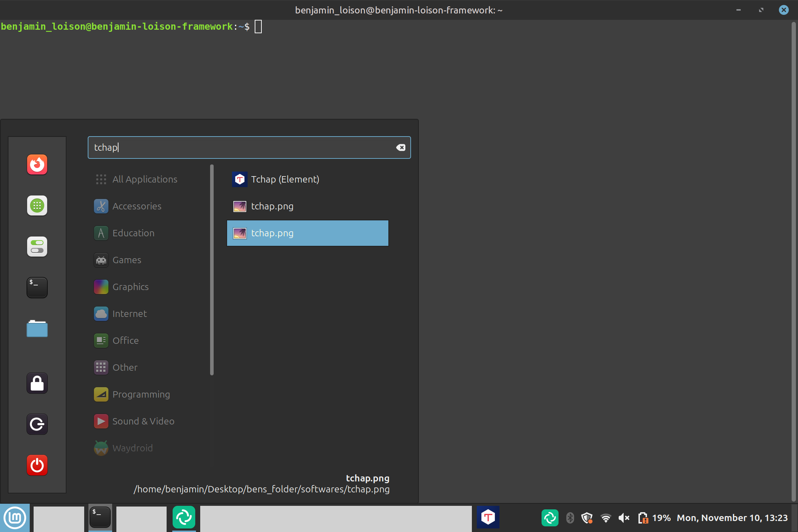This screenshot has width=798, height=532.
Task: Open Firefox from the favorites sidebar
Action: (x=37, y=164)
